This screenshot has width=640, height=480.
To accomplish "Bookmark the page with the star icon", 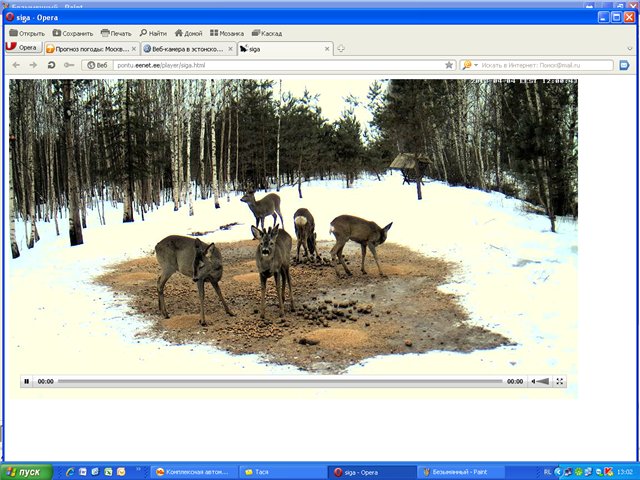I will coord(449,65).
